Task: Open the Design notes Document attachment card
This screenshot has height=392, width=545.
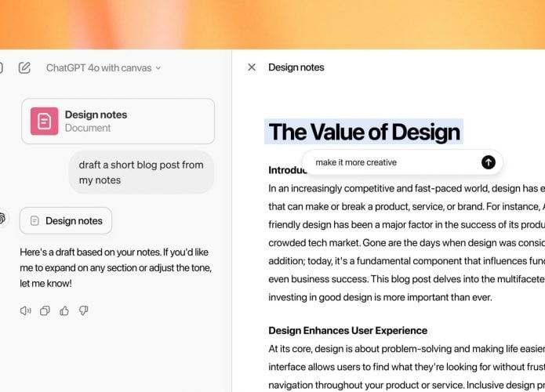Action: (x=118, y=121)
